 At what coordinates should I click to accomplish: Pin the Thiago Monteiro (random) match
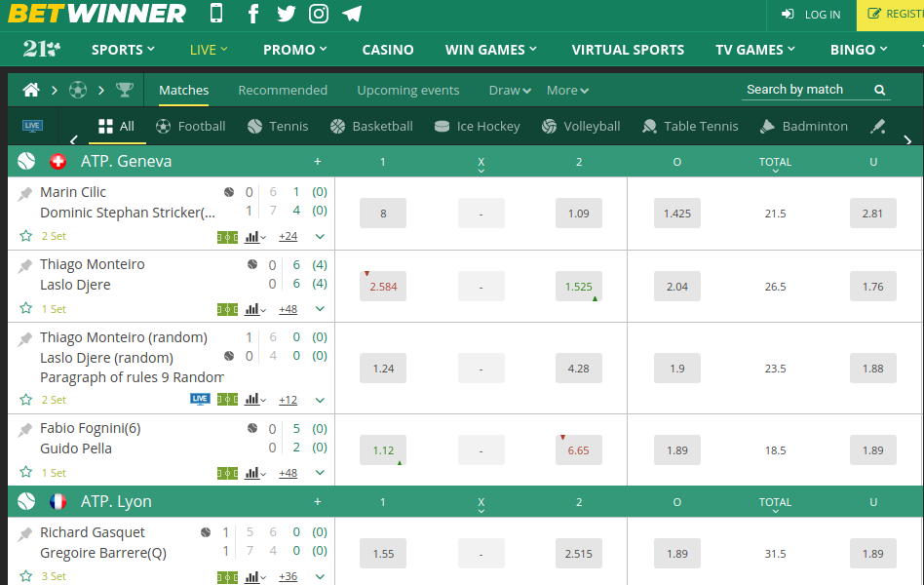24,339
